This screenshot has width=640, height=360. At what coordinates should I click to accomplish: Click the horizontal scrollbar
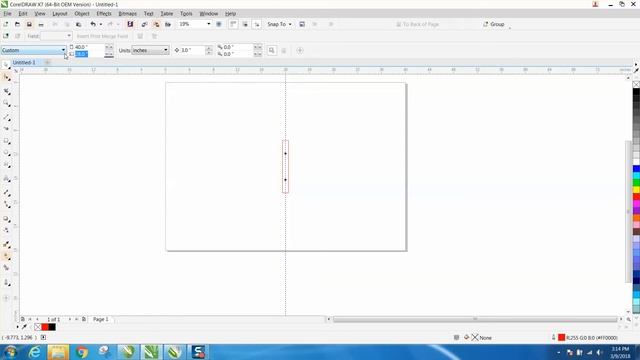[x=475, y=319]
